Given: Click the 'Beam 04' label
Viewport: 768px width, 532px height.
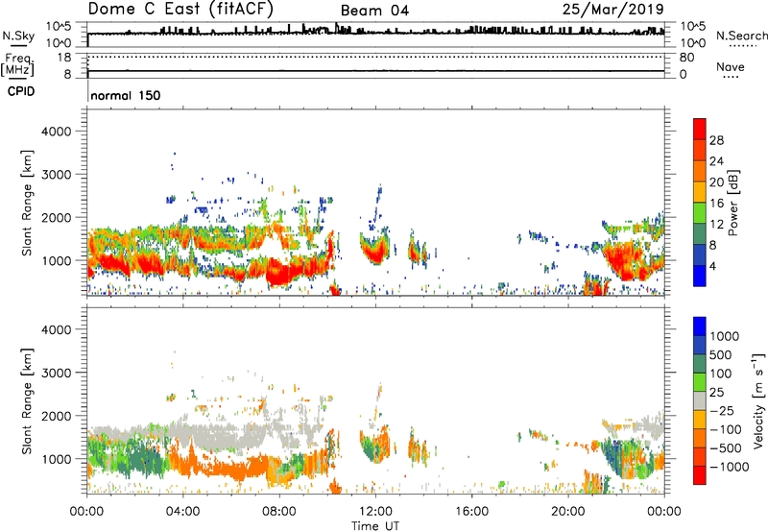Looking at the screenshot, I should [x=374, y=11].
